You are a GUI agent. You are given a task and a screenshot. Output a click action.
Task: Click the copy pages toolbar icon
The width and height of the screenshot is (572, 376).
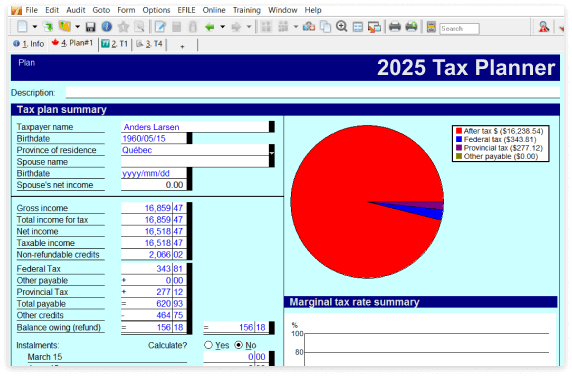coord(325,27)
